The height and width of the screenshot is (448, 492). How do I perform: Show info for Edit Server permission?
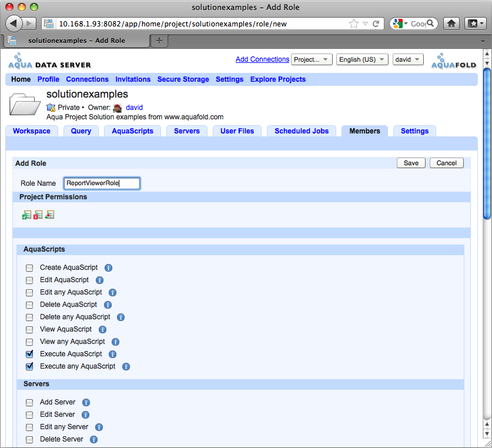pyautogui.click(x=86, y=414)
